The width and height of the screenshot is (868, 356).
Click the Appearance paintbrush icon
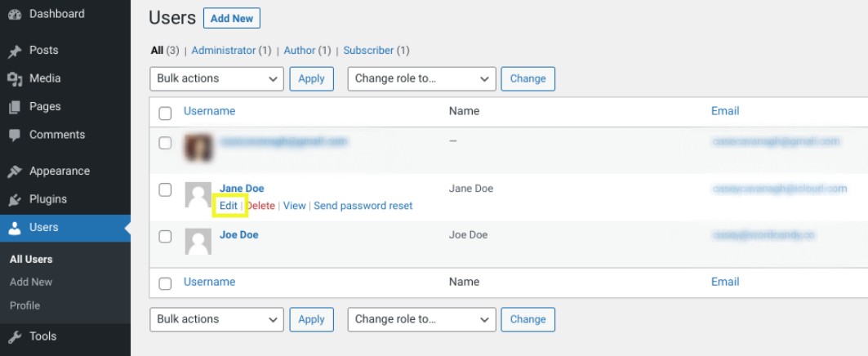(15, 171)
